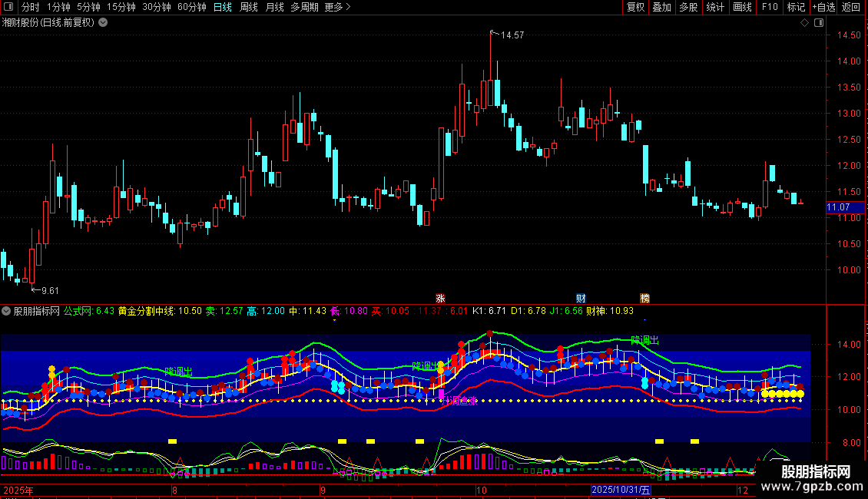Add stock with +自选 button
The image size is (868, 499).
[x=823, y=7]
